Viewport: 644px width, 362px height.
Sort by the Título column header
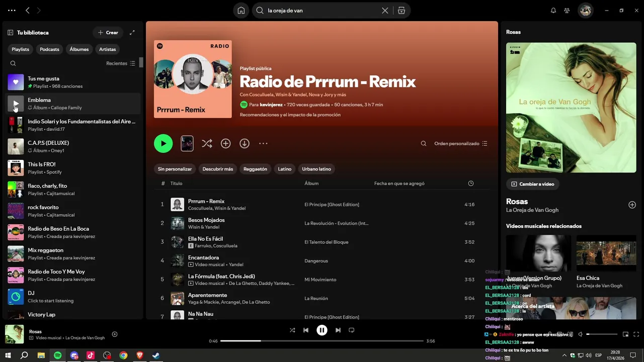point(176,184)
